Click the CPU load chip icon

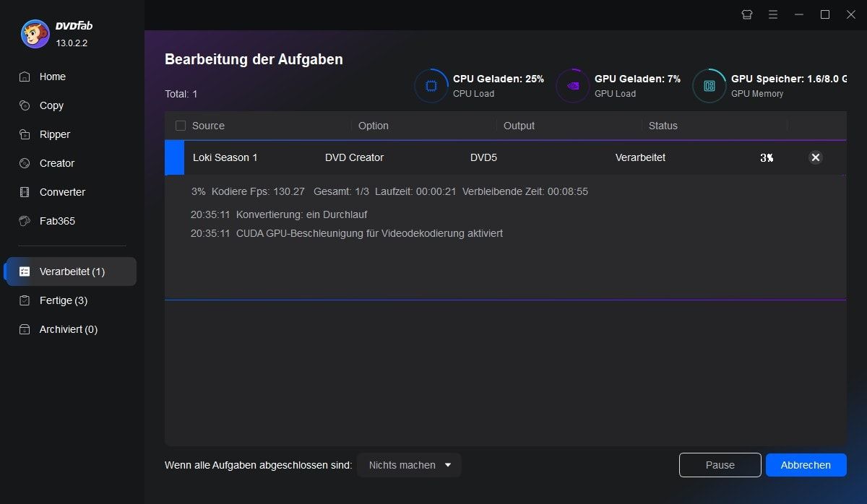point(431,86)
